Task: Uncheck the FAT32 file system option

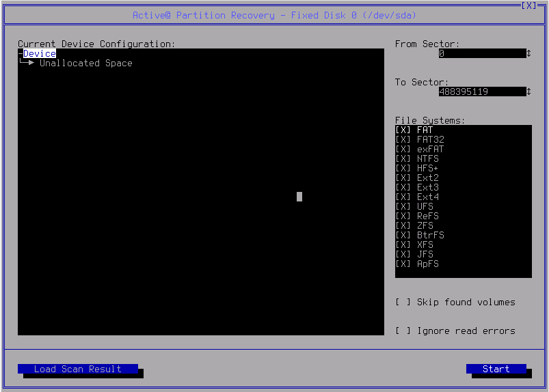Action: (403, 139)
